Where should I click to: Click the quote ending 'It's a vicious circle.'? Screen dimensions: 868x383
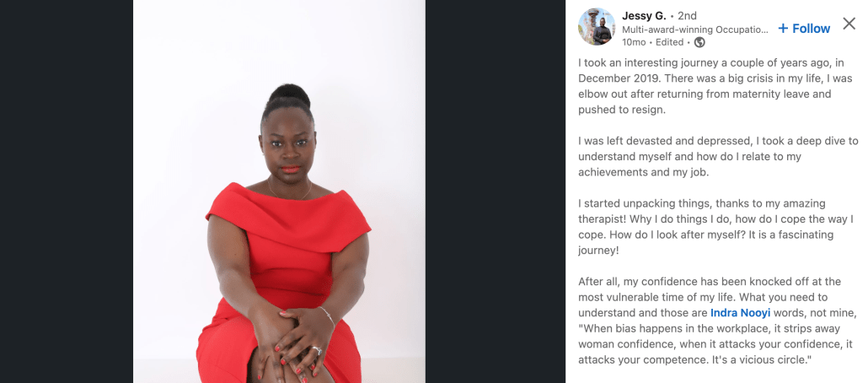click(x=715, y=344)
